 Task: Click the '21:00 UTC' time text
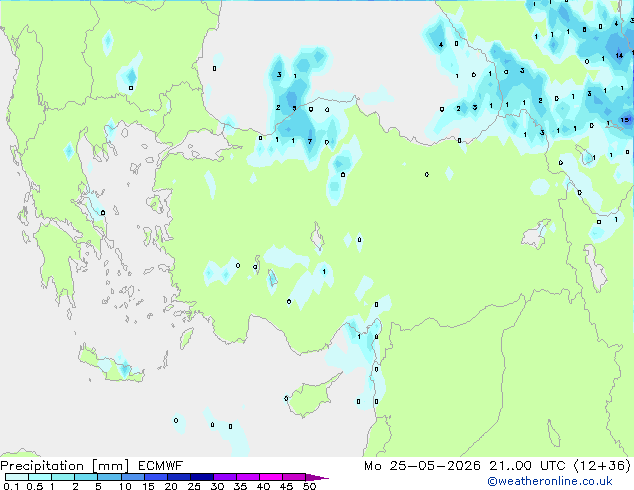(527, 466)
